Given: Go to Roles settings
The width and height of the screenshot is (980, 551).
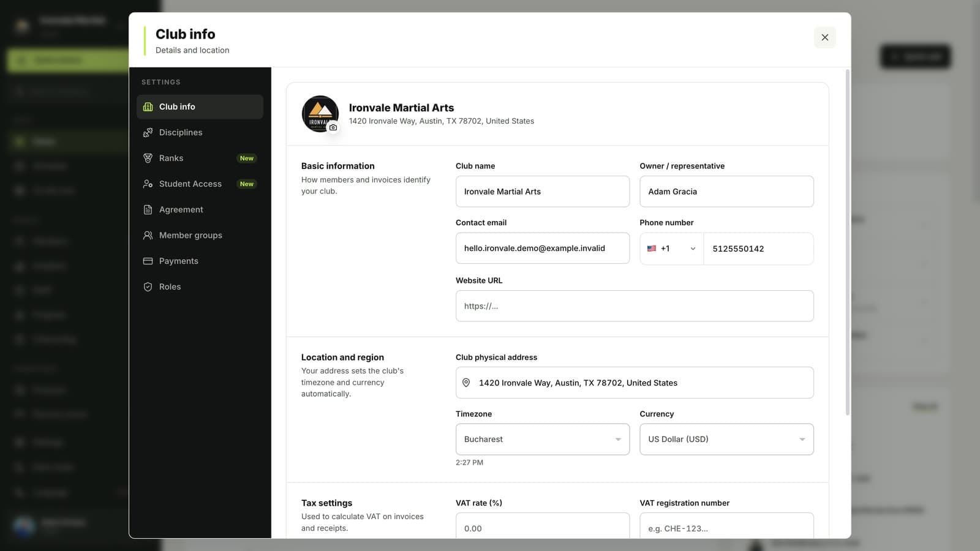Looking at the screenshot, I should 200,287.
